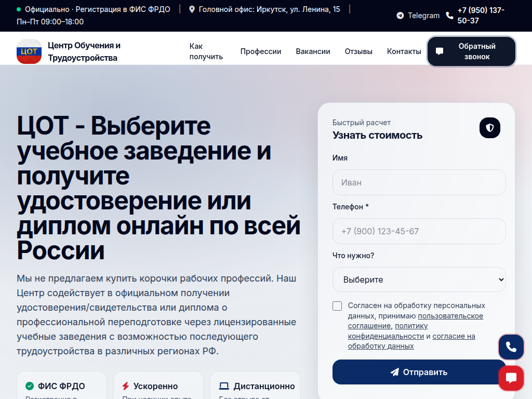This screenshot has width=532, height=399.
Task: Tick the personal data consent checkbox
Action: pos(337,306)
